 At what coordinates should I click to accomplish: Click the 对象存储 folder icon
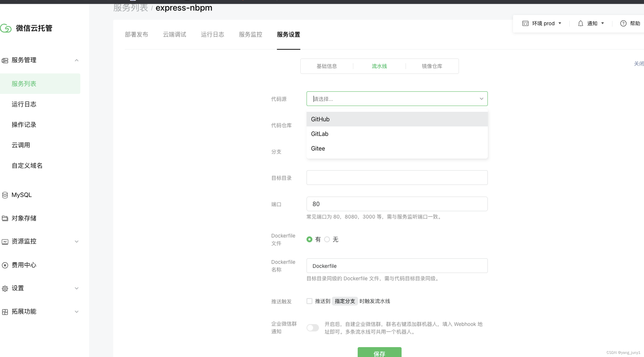(x=5, y=218)
